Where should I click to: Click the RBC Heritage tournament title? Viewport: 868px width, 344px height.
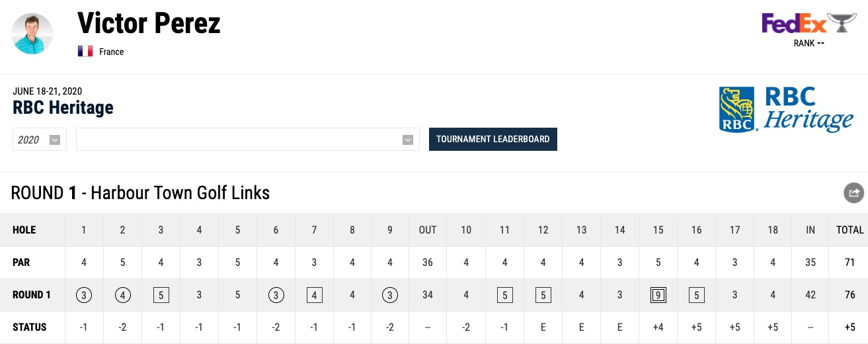[63, 108]
